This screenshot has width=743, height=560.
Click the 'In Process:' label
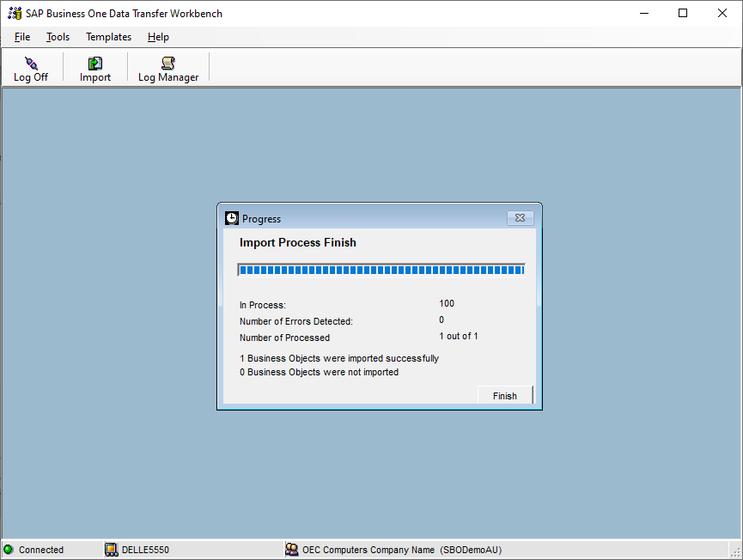click(x=263, y=305)
